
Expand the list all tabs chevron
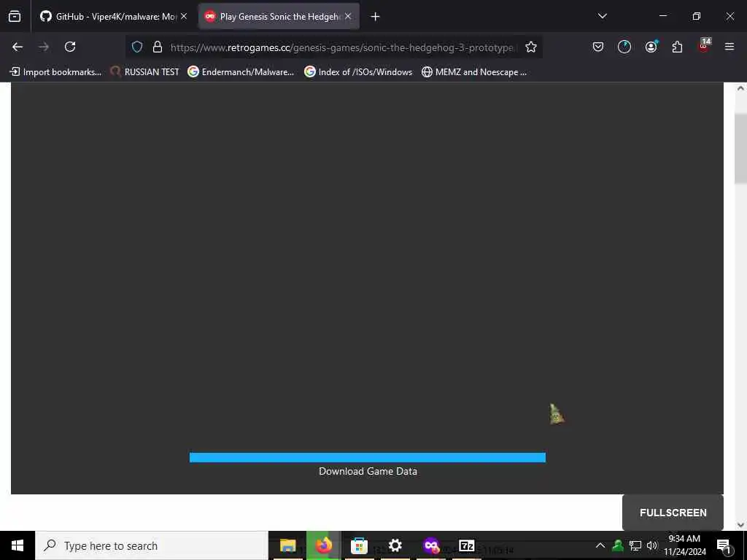[602, 16]
